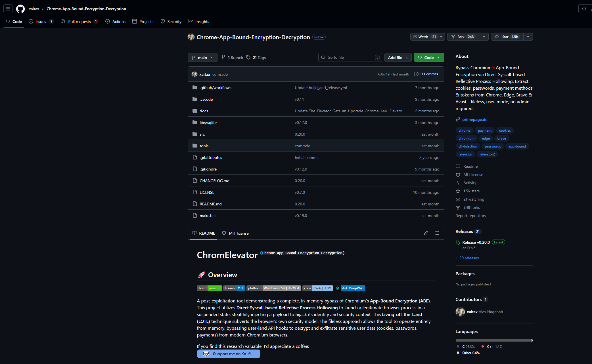592x364 pixels.
Task: Click the GitHub logo icon
Action: point(20,9)
